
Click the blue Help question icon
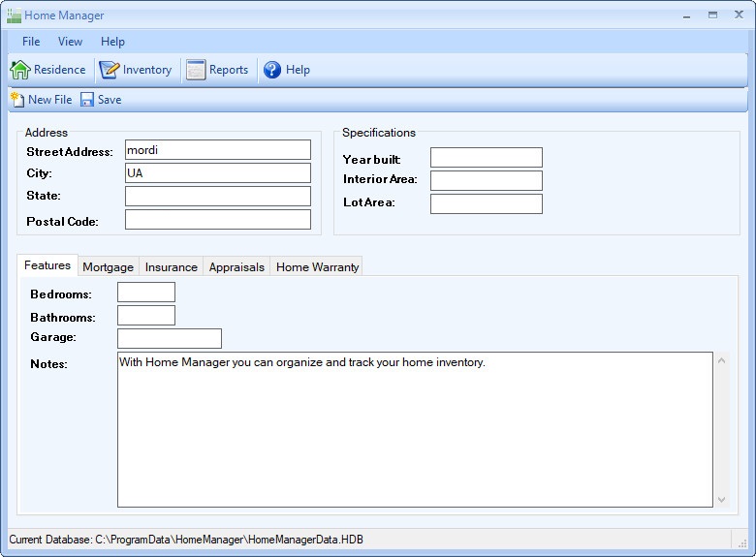(x=272, y=70)
